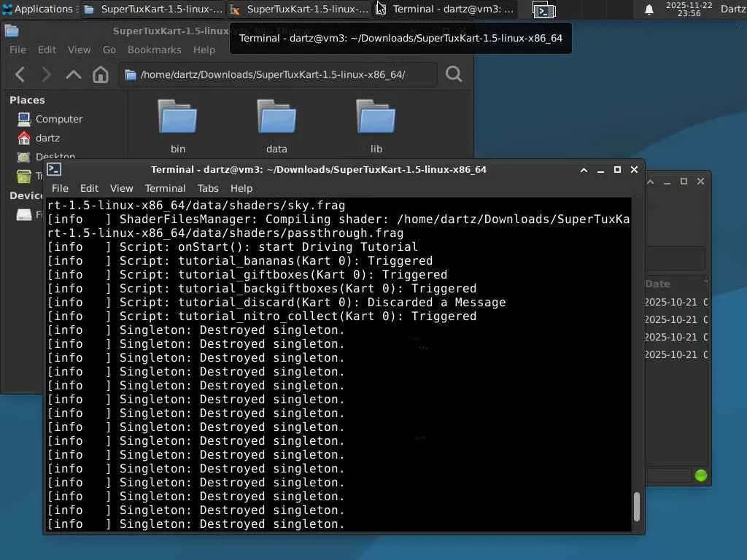Open Help menu in Thunar file manager
The width and height of the screenshot is (747, 560).
click(204, 50)
